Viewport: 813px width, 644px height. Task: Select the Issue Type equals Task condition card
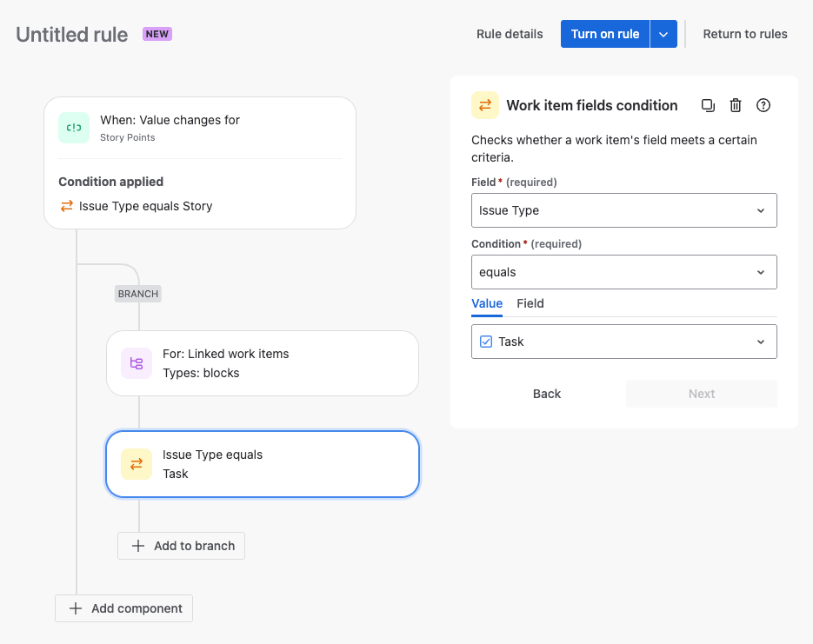tap(263, 464)
